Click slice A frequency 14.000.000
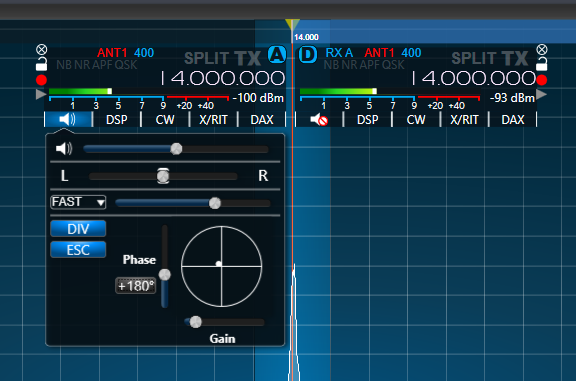The width and height of the screenshot is (576, 381). pyautogui.click(x=223, y=78)
